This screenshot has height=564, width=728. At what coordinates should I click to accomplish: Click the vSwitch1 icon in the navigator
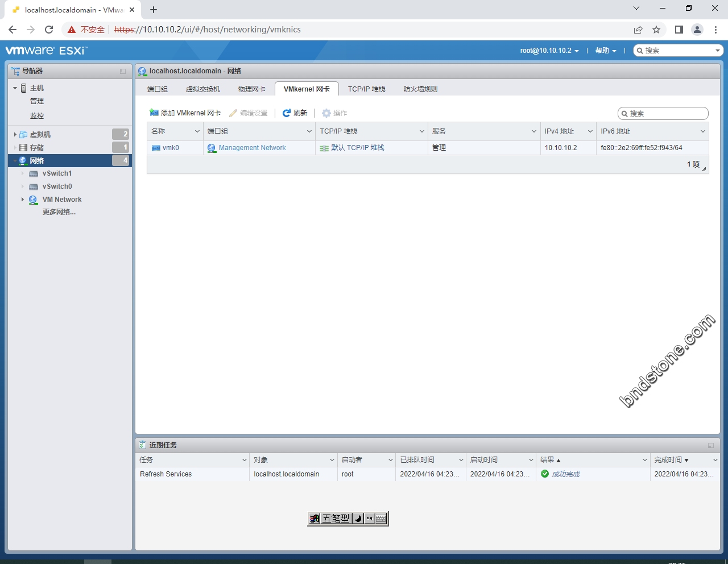(x=34, y=173)
